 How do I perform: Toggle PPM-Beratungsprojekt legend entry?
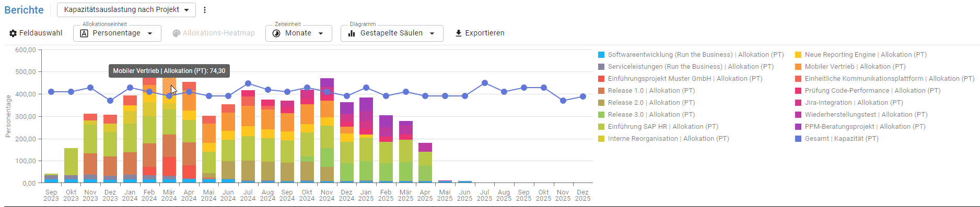click(x=860, y=127)
